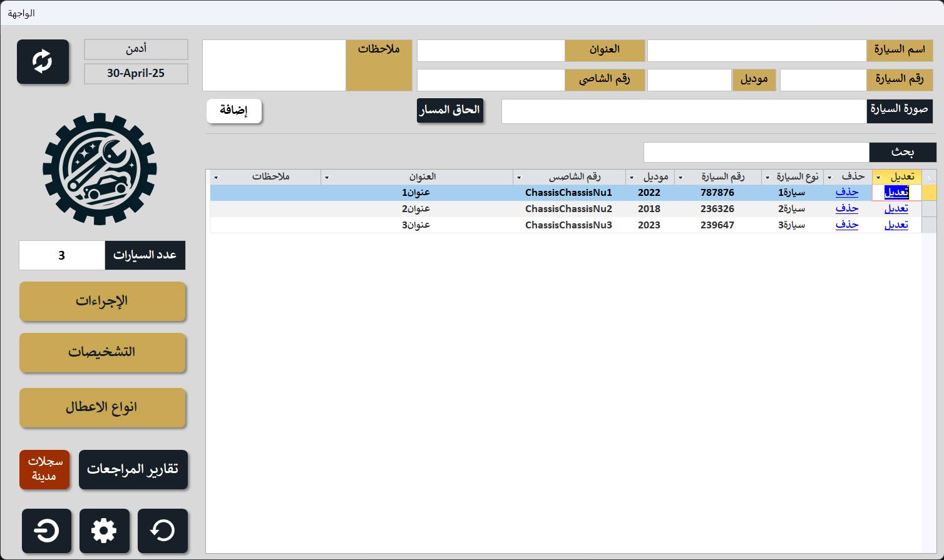The width and height of the screenshot is (944, 560).
Task: Go to انواع الاعطال page
Action: pos(102,407)
